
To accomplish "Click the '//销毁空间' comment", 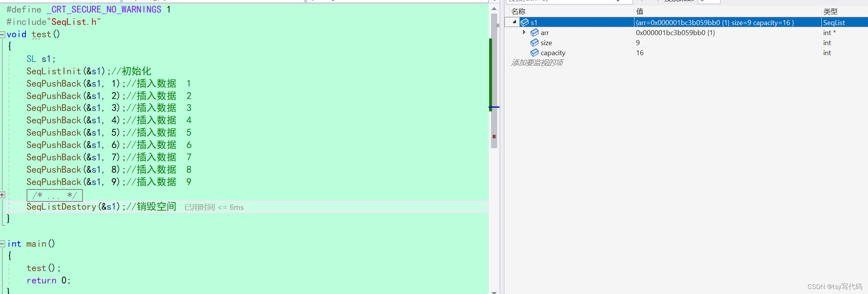I will [151, 207].
